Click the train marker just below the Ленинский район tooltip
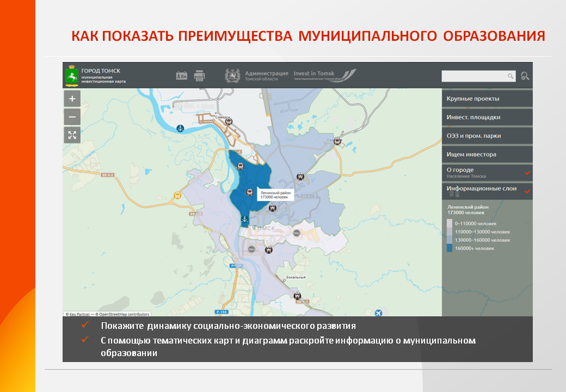Viewport: 566px width, 392px height. (x=273, y=207)
